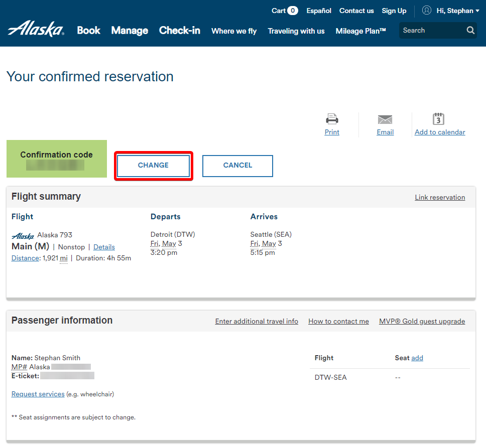Open the Mileage Plan menu
486x448 pixels.
click(x=361, y=31)
